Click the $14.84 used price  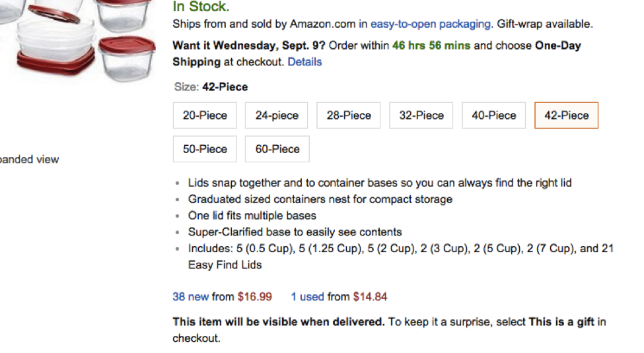370,297
